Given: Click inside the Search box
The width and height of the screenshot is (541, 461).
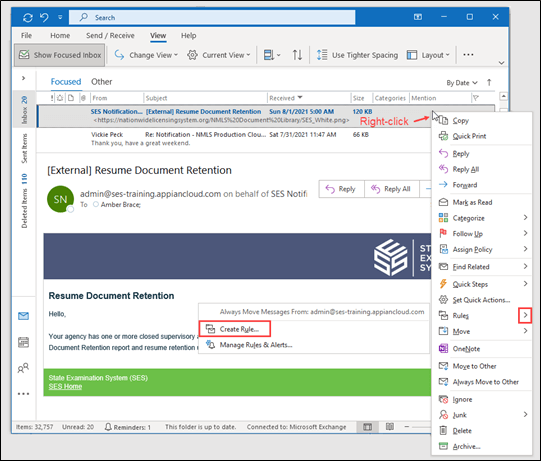Looking at the screenshot, I should [x=212, y=17].
